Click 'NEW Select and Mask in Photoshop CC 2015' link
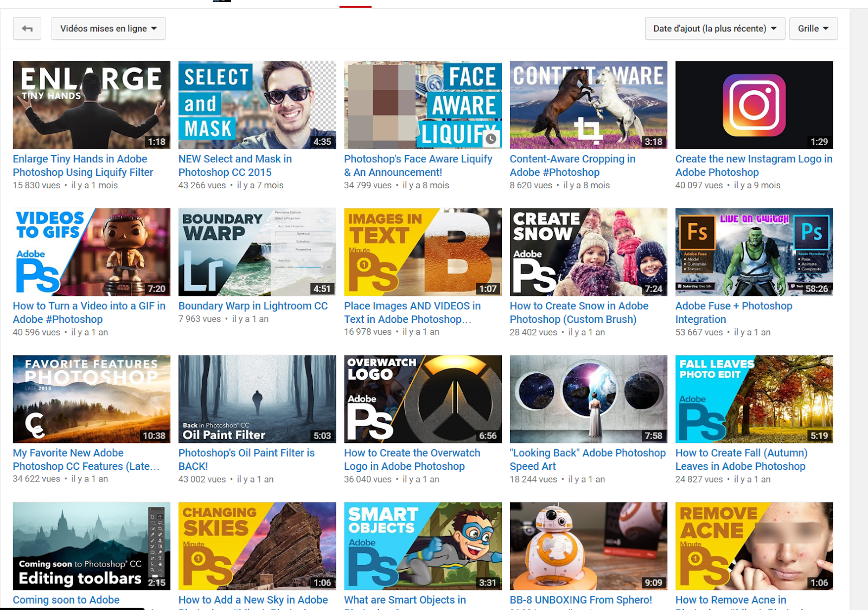 [235, 166]
